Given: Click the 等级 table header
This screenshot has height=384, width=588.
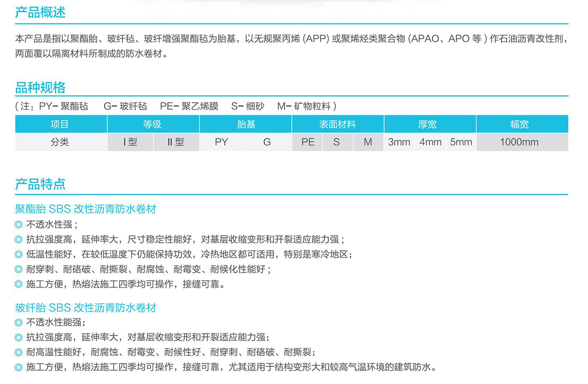Looking at the screenshot, I should [x=153, y=124].
